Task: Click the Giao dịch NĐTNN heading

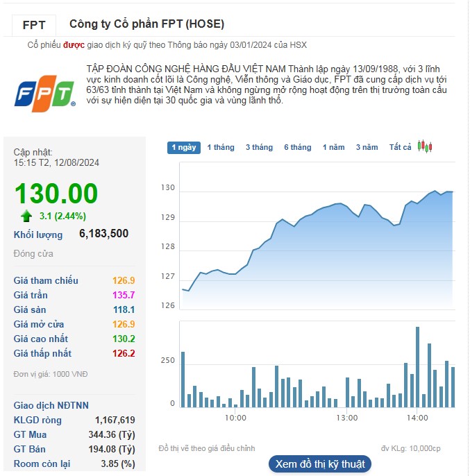Action: [51, 405]
